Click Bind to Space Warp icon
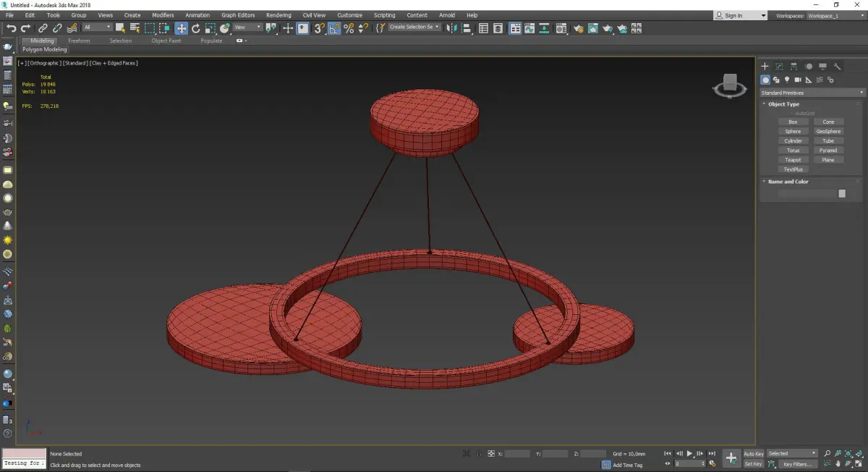Screen dimensions: 868x472 coord(72,28)
